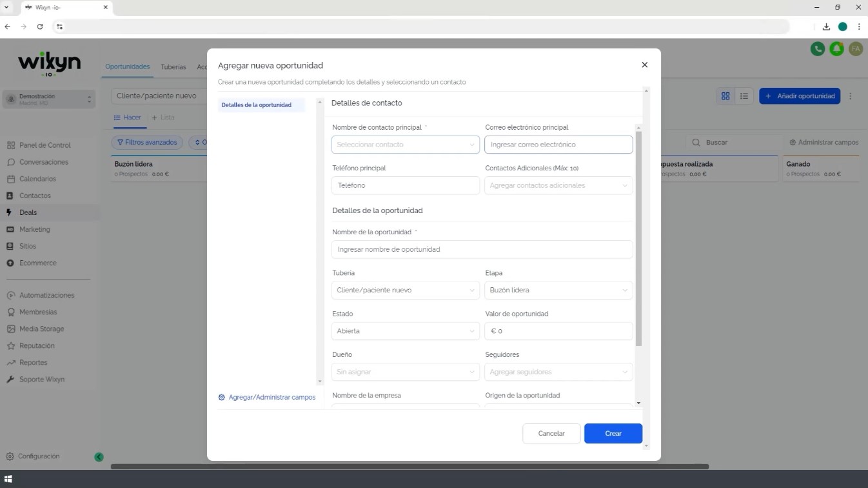Screen dimensions: 868x488
Task: Open Ecommerce in the sidebar
Action: click(37, 263)
